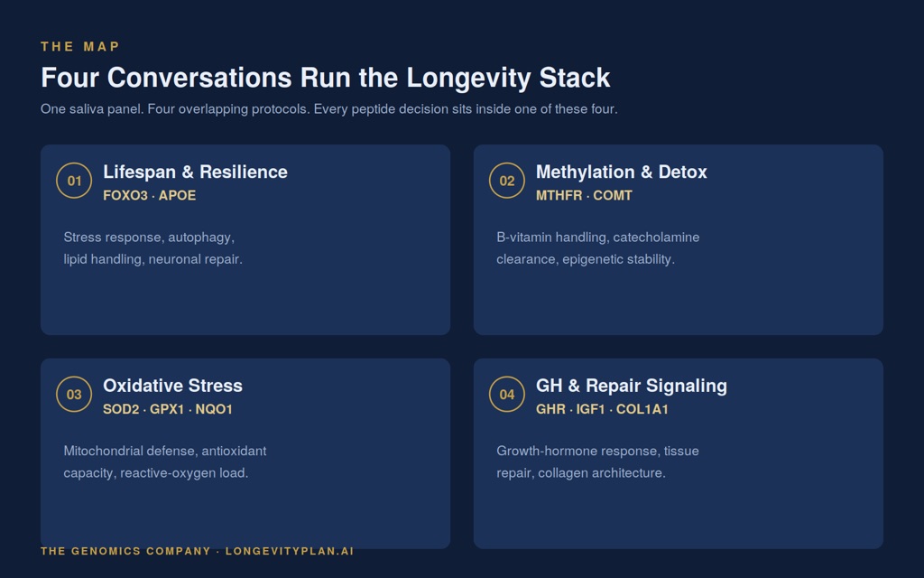Click the main title Four Conversations Run the Longevity Stack
This screenshot has height=578, width=924.
click(x=325, y=78)
